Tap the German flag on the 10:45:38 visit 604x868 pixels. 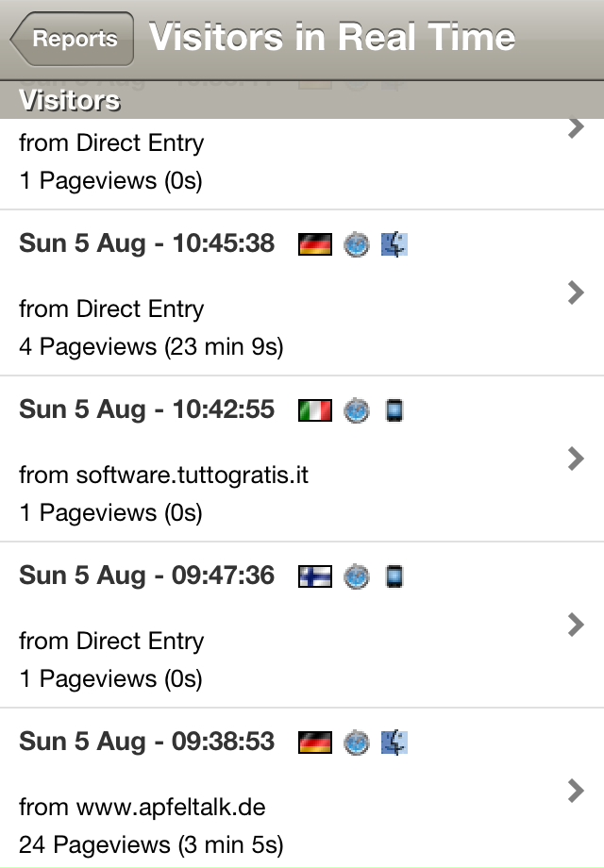point(315,244)
